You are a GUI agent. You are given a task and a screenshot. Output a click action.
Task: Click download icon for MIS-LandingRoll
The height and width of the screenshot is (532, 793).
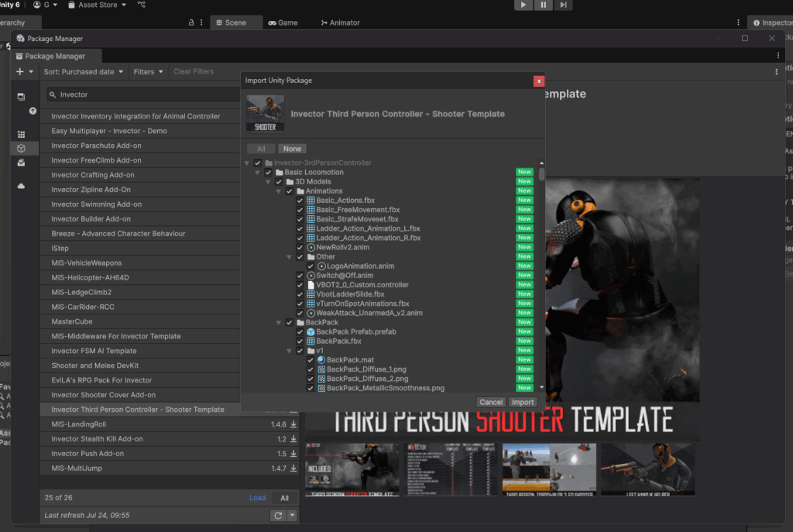pos(294,424)
